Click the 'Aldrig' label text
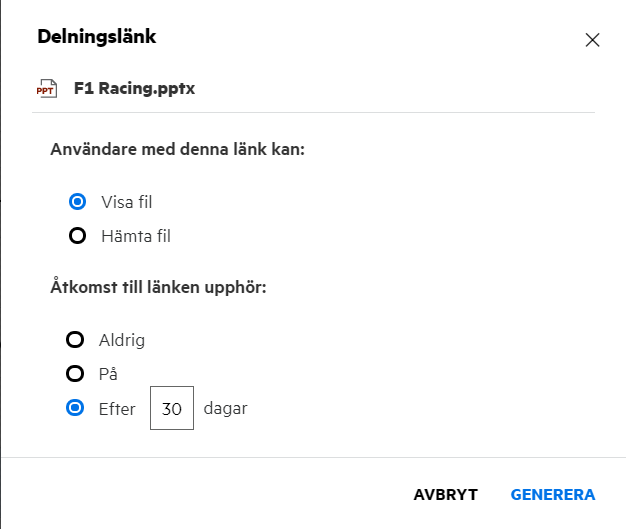The width and height of the screenshot is (626, 529). click(123, 340)
